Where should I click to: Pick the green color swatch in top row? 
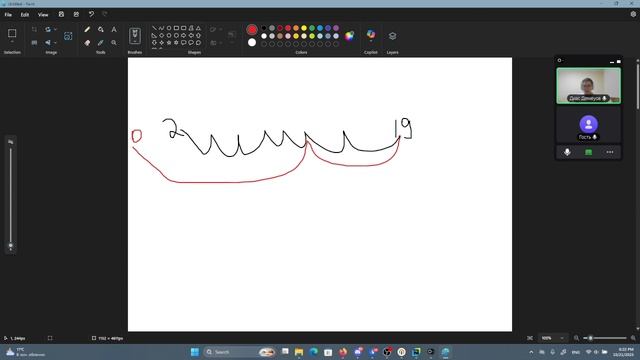tap(312, 28)
